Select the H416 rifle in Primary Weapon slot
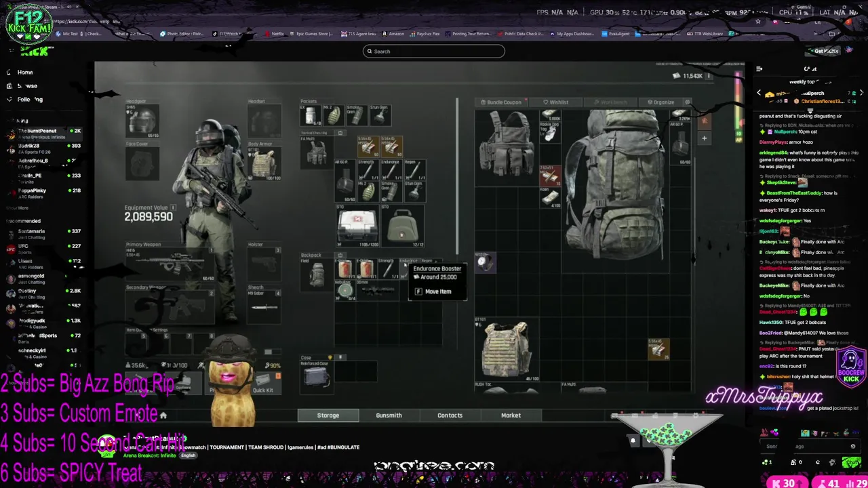This screenshot has width=868, height=488. point(170,264)
